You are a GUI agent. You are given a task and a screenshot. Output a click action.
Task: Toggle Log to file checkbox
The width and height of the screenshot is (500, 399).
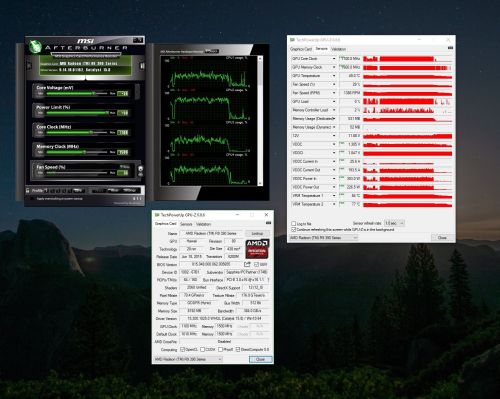tap(293, 223)
